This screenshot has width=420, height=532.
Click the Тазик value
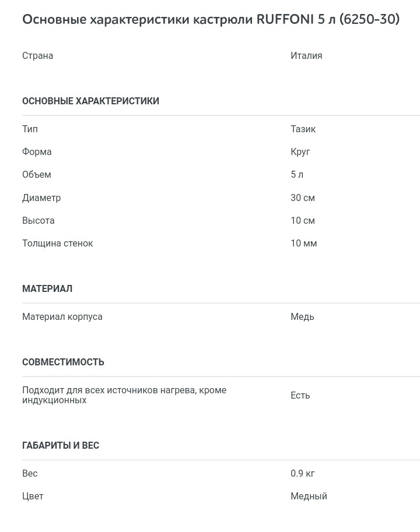[303, 129]
